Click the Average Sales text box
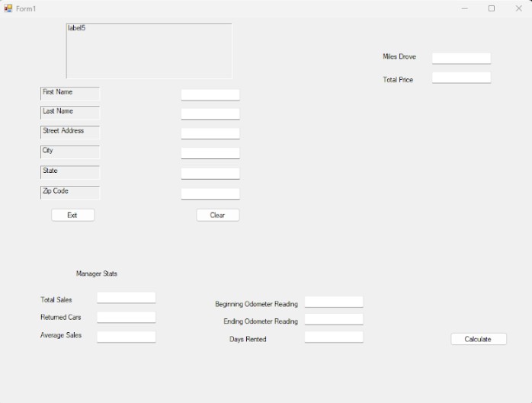Screen dimensions: 532x403 coord(126,337)
